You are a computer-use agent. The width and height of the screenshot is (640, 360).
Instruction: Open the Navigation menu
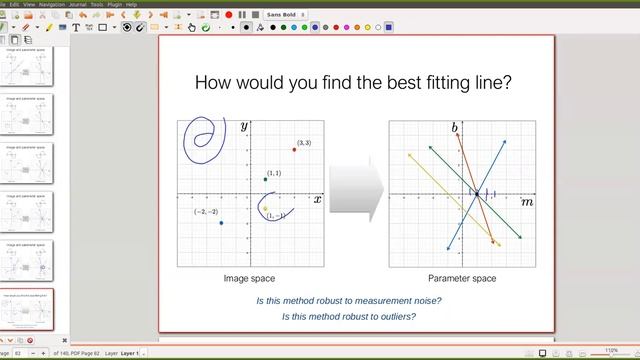tap(52, 4)
